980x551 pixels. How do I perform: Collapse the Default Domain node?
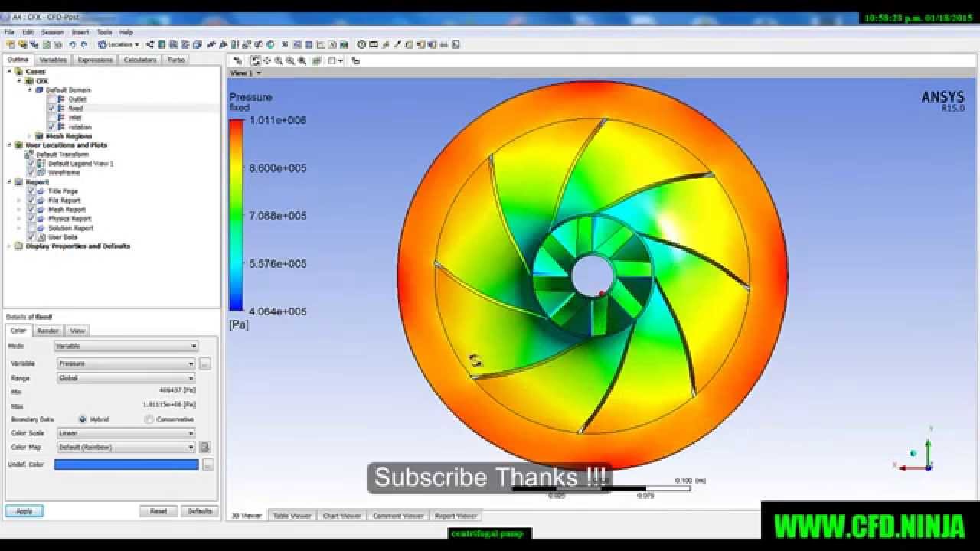30,90
